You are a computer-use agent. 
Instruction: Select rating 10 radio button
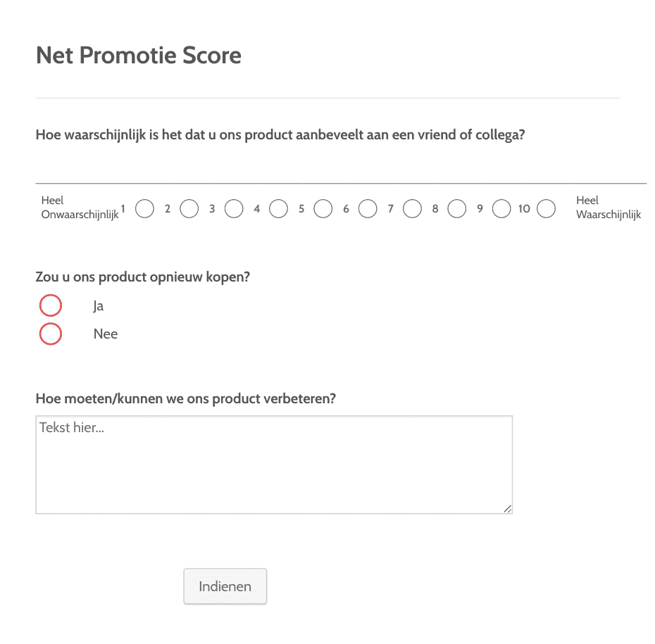click(546, 209)
